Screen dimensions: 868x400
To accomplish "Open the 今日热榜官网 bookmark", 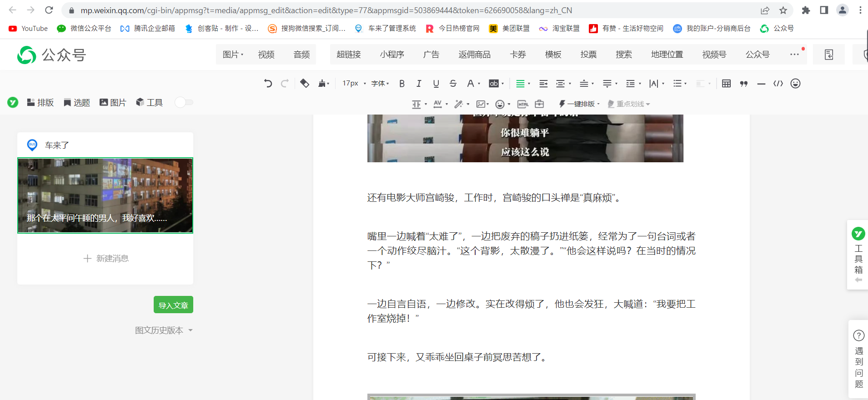I will tap(452, 28).
